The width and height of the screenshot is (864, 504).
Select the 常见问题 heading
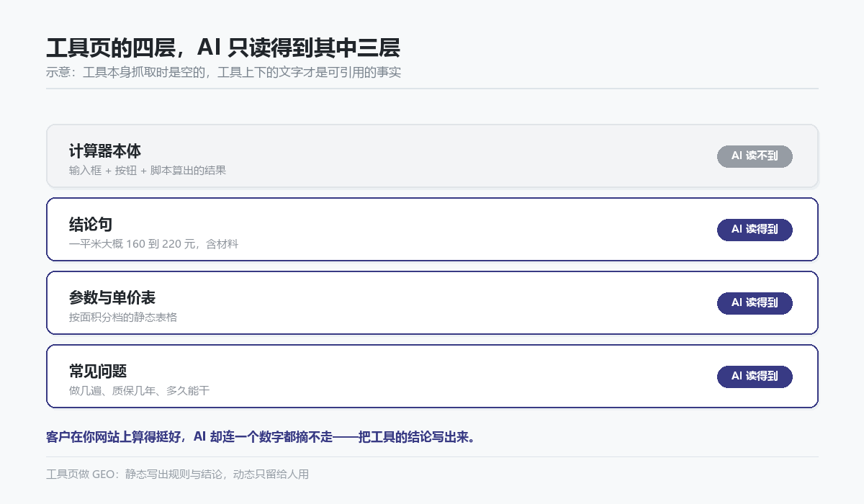coord(98,372)
